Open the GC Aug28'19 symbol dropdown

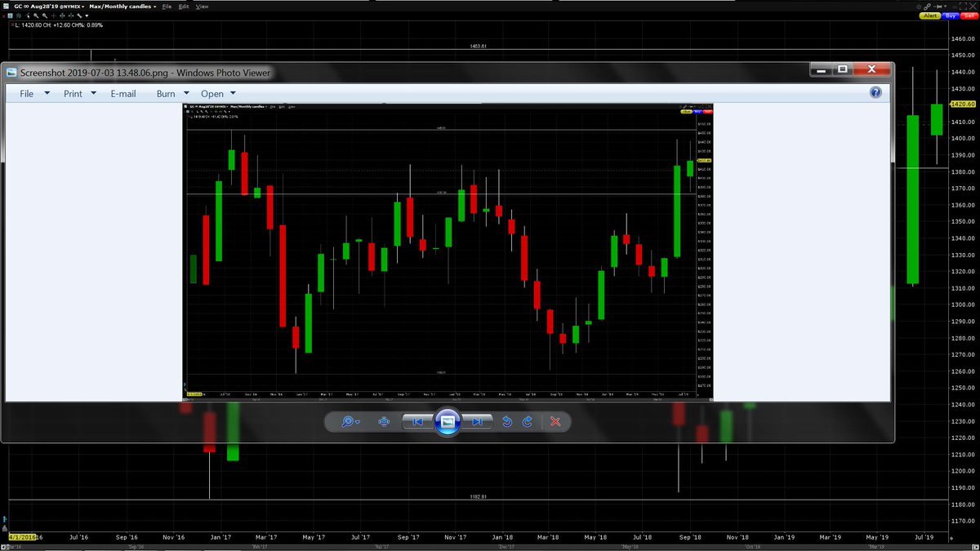[50, 7]
